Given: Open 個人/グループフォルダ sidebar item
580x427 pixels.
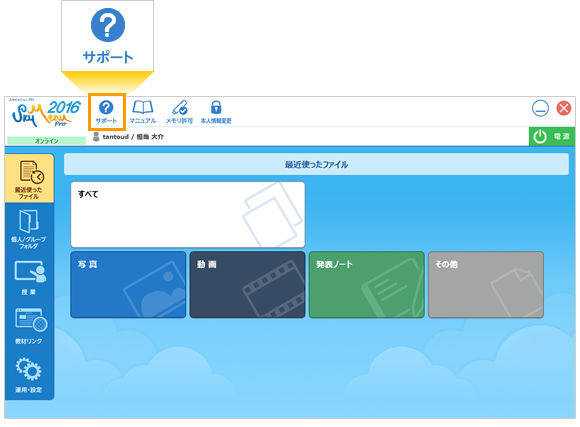Looking at the screenshot, I should (29, 229).
